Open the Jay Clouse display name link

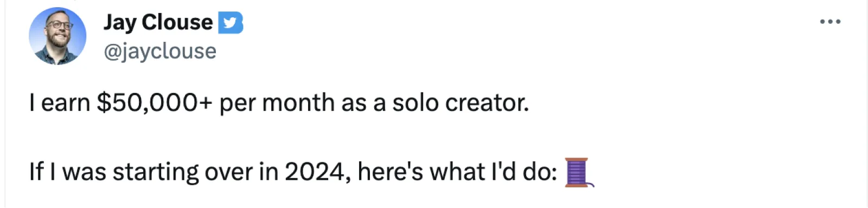point(158,22)
